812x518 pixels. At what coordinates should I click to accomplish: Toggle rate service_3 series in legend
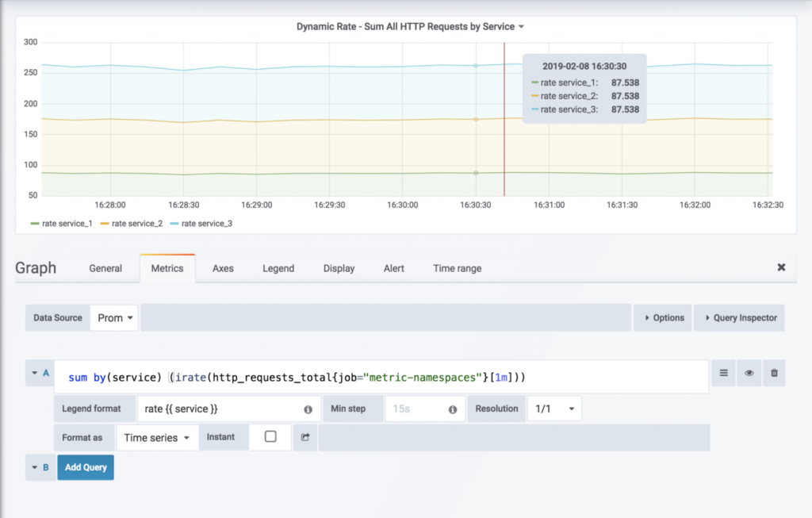click(206, 224)
